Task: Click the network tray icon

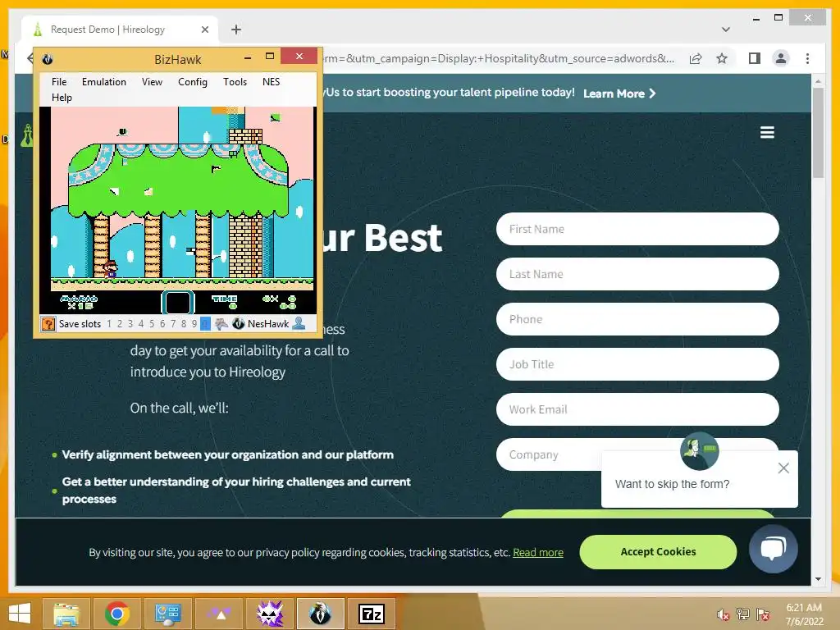Action: (x=743, y=614)
